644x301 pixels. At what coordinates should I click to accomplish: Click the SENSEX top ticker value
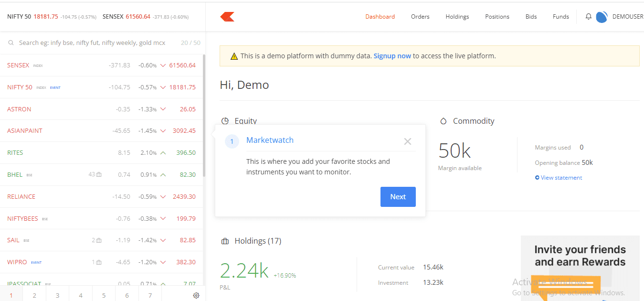(x=138, y=17)
